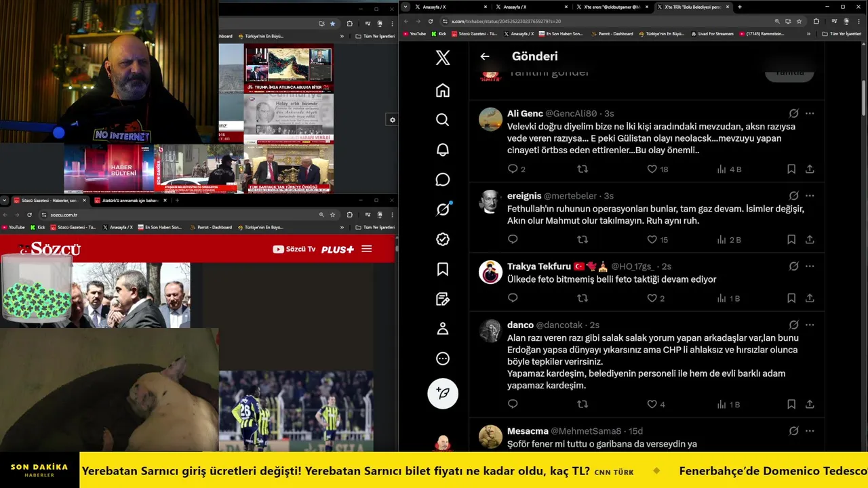Open Sözcü Tv link in header
This screenshot has height=488, width=868.
294,249
